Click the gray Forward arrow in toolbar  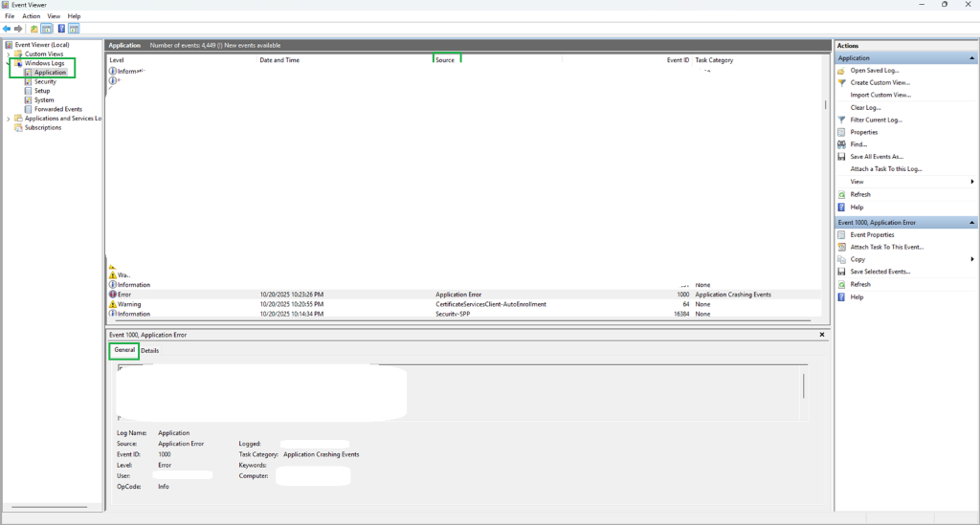coord(18,29)
